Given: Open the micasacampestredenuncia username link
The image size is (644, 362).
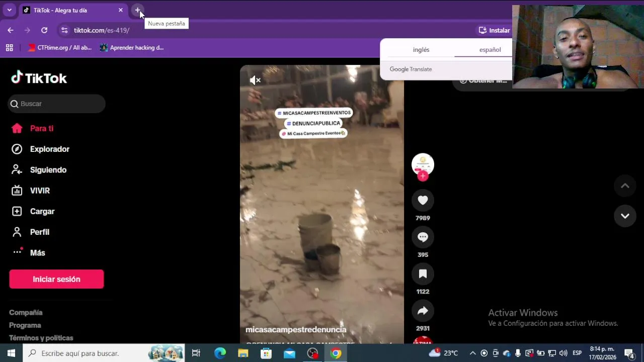Looking at the screenshot, I should (x=296, y=330).
